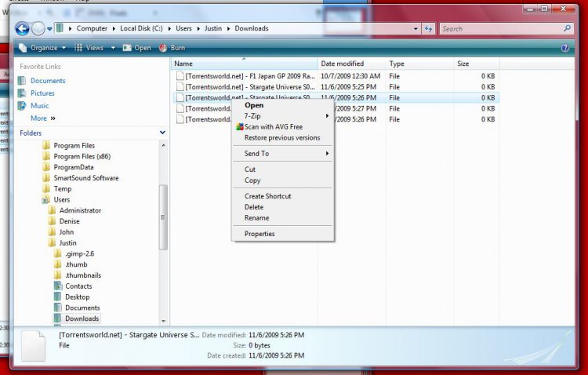This screenshot has width=588, height=375.
Task: Expand the Views dropdown arrow
Action: pyautogui.click(x=113, y=48)
